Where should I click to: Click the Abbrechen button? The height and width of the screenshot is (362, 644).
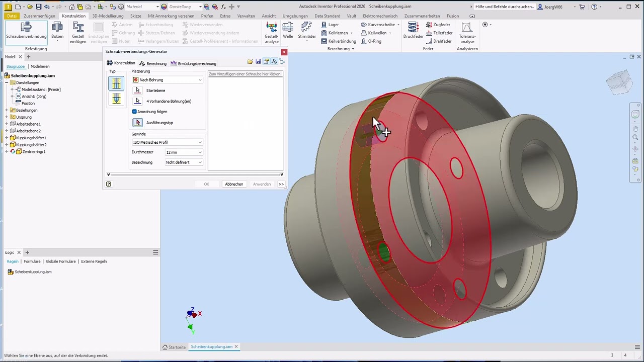(234, 184)
